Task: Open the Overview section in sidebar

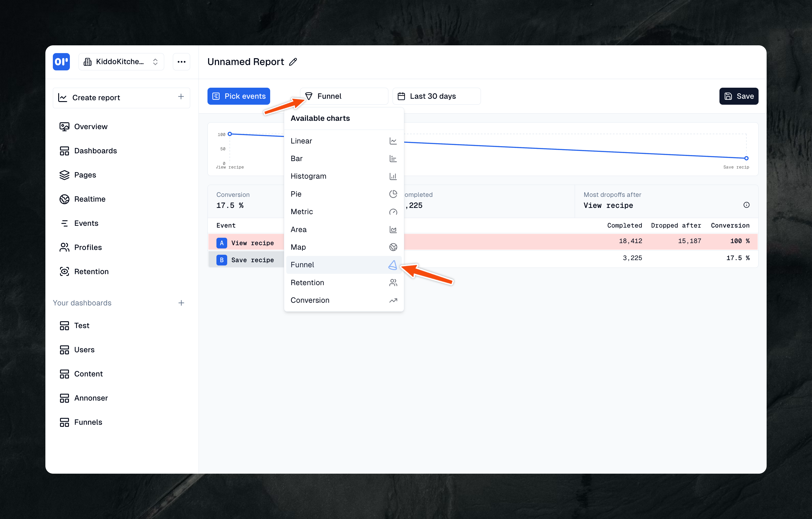Action: (91, 126)
